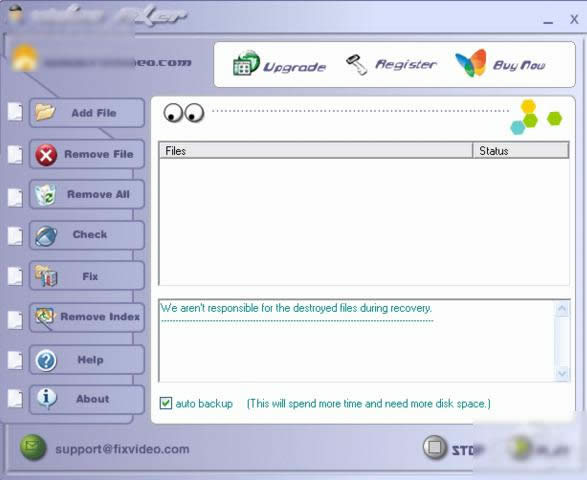Click the Stop button at bottom
Image resolution: width=587 pixels, height=480 pixels.
[453, 448]
